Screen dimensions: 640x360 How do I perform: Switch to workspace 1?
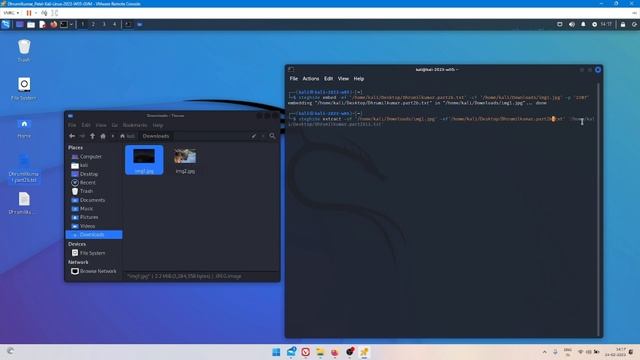pyautogui.click(x=82, y=24)
